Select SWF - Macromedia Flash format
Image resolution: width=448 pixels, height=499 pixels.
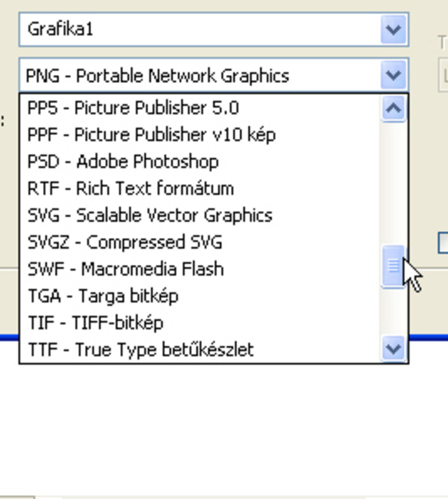126,269
